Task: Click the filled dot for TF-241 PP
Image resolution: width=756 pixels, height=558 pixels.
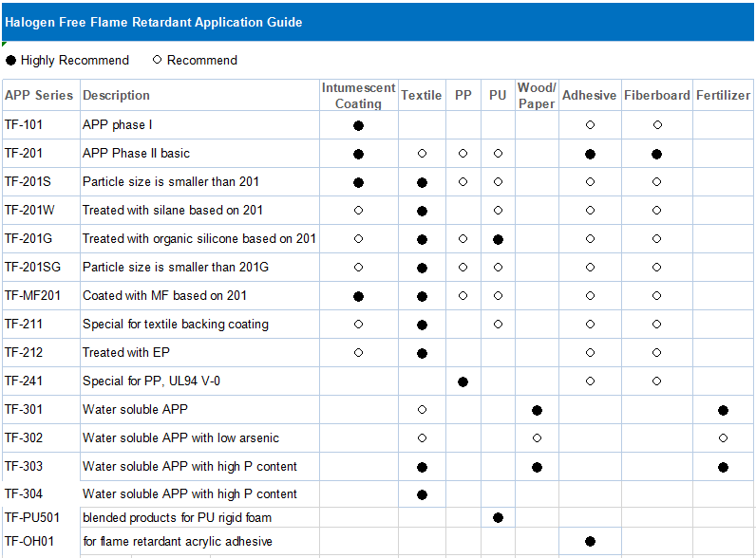Action: point(463,381)
